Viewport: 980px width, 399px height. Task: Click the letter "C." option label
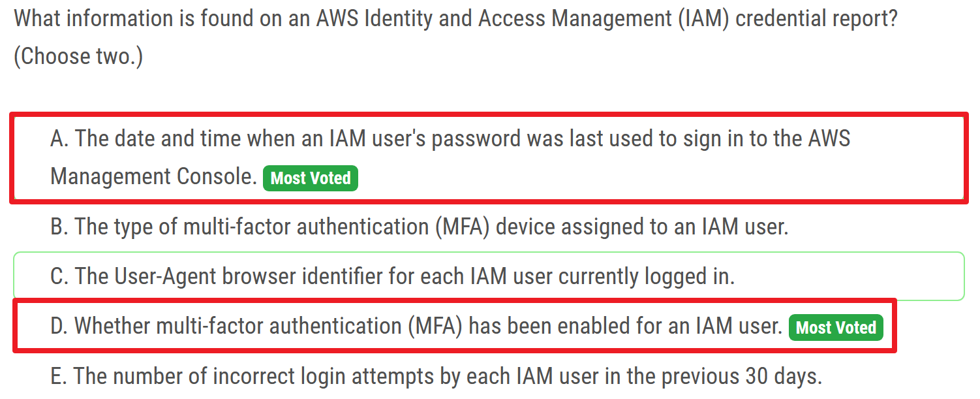[x=60, y=276]
